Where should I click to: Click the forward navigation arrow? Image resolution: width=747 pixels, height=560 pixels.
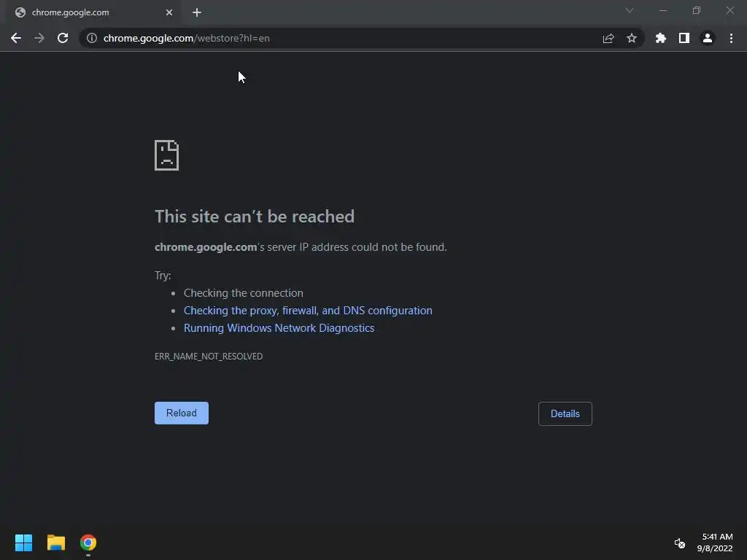39,38
